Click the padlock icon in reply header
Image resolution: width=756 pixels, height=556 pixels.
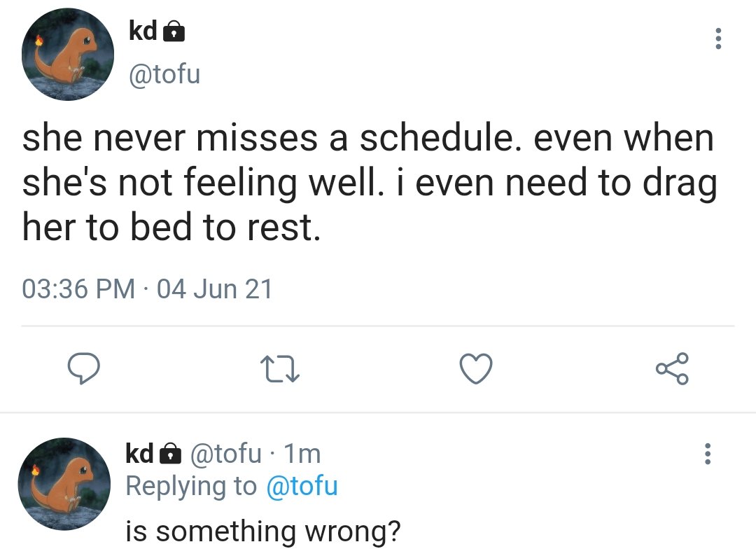(x=170, y=454)
